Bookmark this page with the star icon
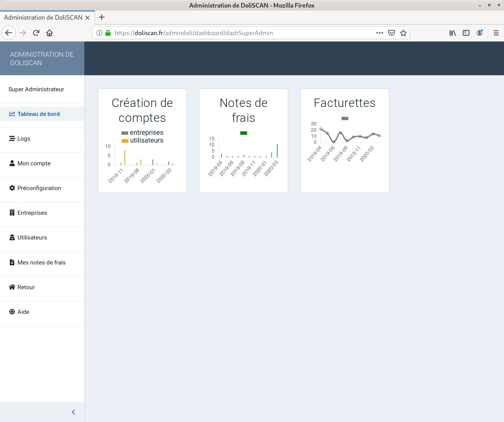This screenshot has width=504, height=422. (403, 33)
